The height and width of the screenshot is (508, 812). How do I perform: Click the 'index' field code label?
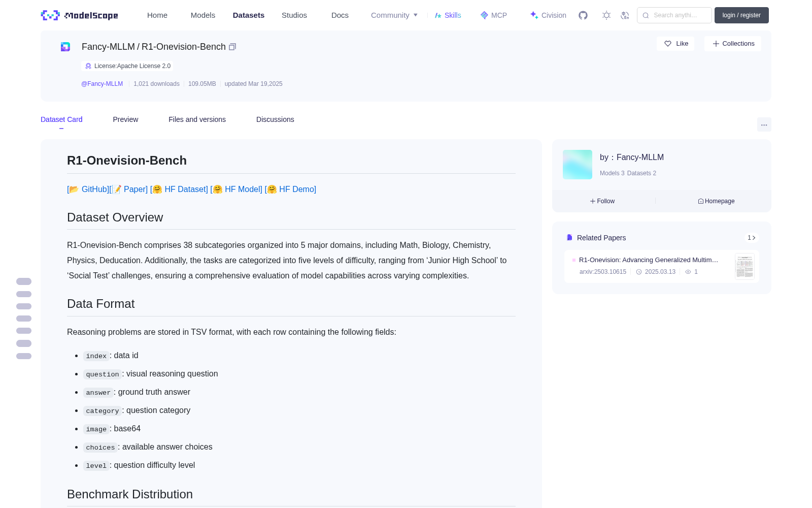[x=96, y=356]
